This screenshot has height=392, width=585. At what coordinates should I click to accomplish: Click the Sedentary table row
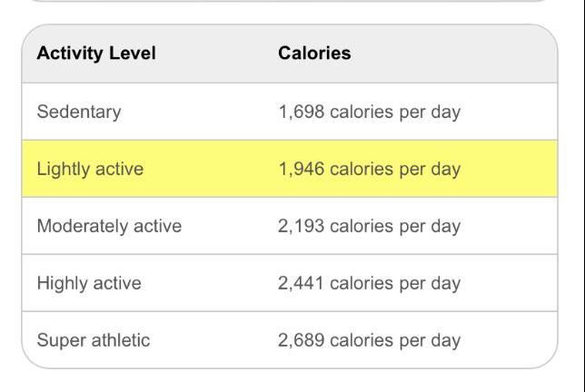click(x=509, y=113)
